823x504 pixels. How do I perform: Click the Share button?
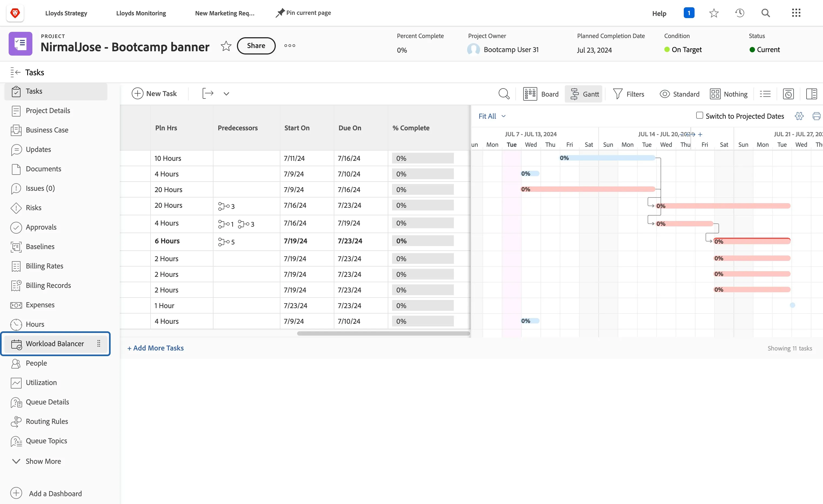pos(256,46)
